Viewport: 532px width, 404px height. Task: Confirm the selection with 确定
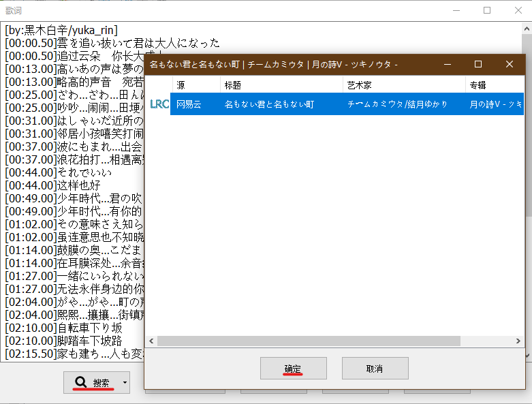pyautogui.click(x=293, y=369)
